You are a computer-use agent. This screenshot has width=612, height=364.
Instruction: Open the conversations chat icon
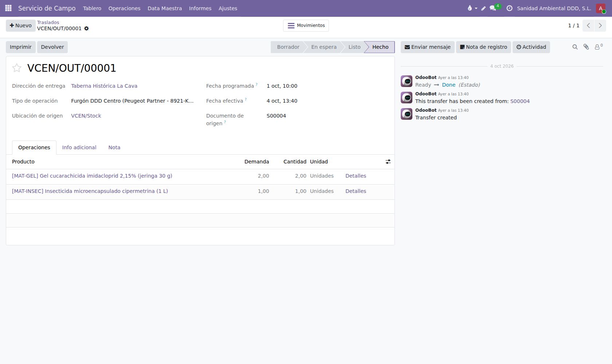(493, 8)
